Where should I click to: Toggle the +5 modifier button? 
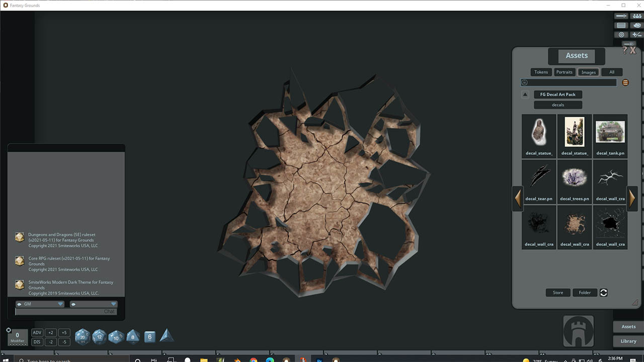click(x=63, y=332)
